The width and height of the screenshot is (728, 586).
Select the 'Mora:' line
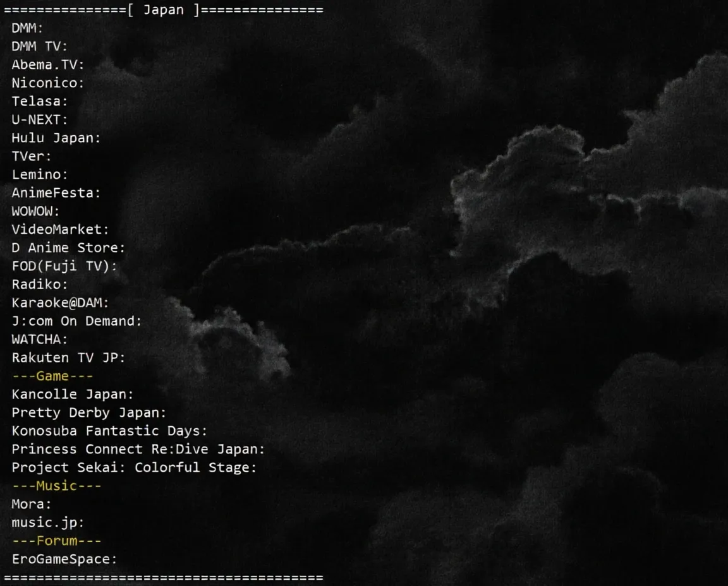31,505
